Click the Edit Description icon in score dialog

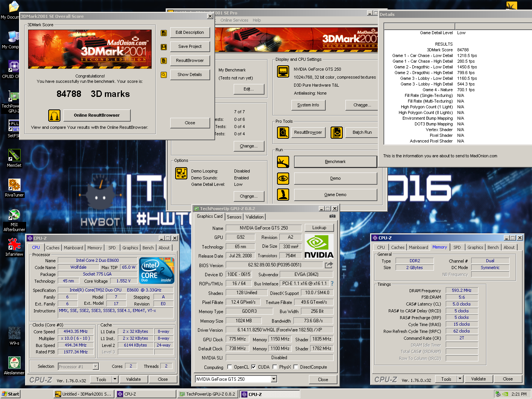coord(164,33)
